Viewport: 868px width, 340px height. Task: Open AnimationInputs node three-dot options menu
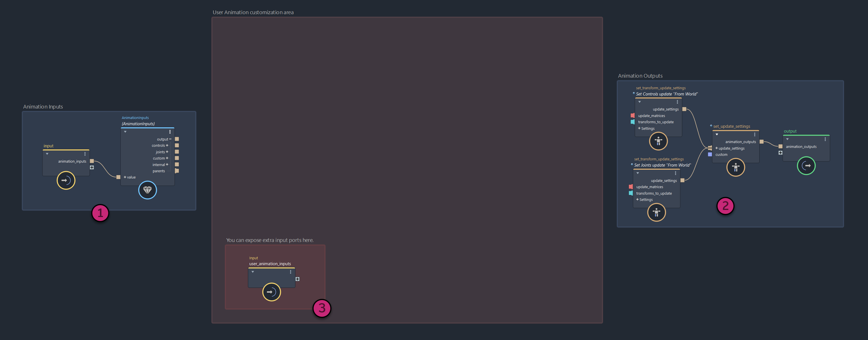(x=170, y=132)
